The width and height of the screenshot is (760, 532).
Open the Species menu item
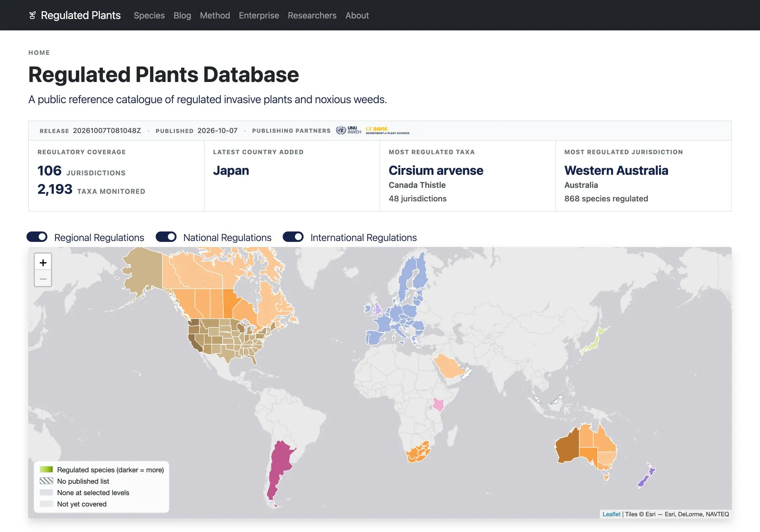[x=149, y=16]
